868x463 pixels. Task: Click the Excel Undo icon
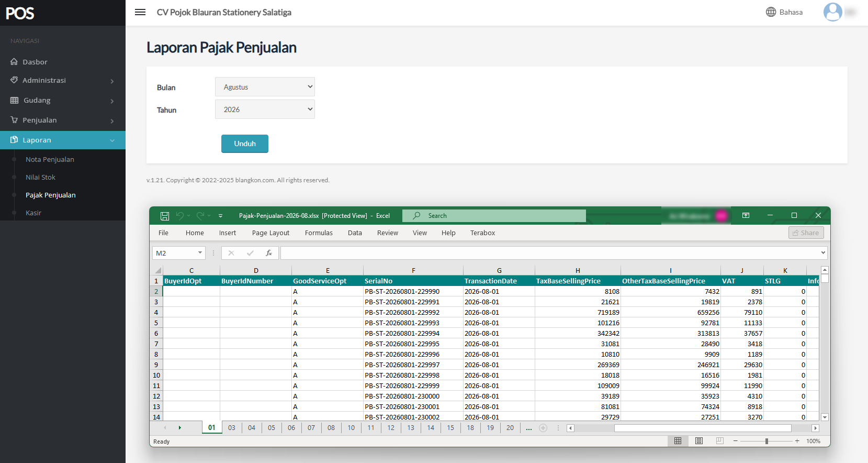pyautogui.click(x=180, y=216)
